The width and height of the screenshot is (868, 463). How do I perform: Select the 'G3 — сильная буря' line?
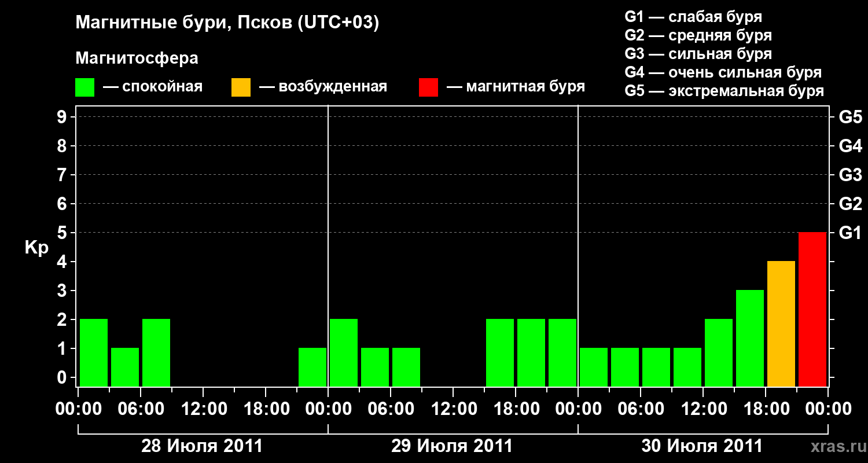tap(698, 54)
